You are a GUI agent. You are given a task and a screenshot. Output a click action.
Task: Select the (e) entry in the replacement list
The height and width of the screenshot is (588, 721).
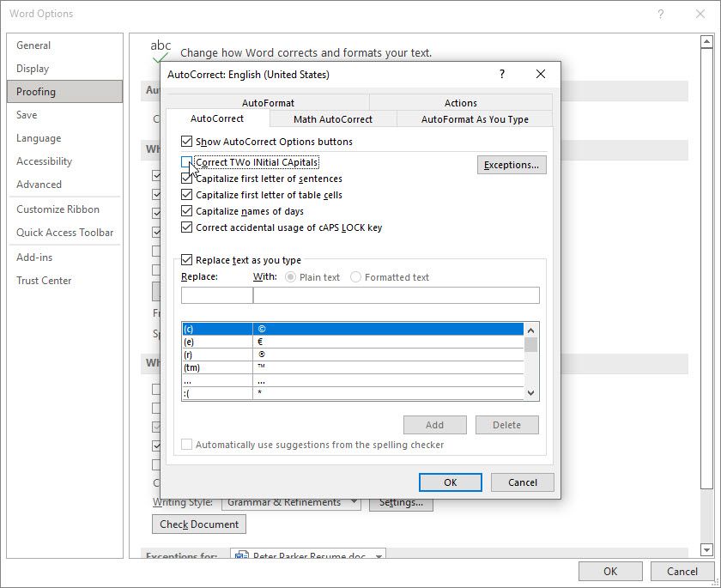coord(257,342)
